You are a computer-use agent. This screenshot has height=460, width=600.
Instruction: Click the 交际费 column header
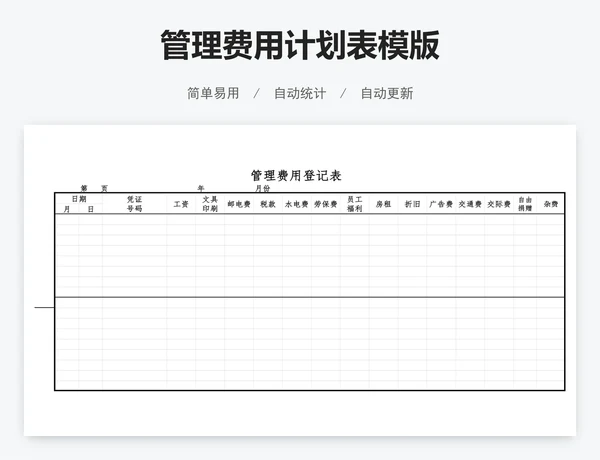pyautogui.click(x=499, y=204)
